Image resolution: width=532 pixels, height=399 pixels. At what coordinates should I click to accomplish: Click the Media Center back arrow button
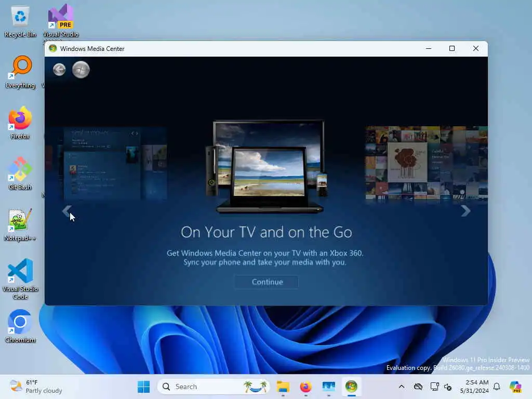[59, 70]
